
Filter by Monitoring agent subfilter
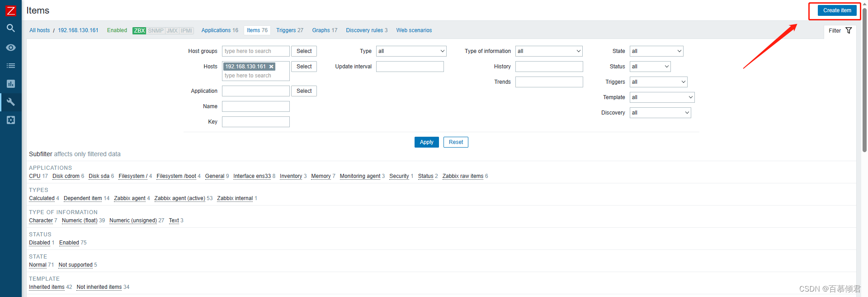click(360, 176)
